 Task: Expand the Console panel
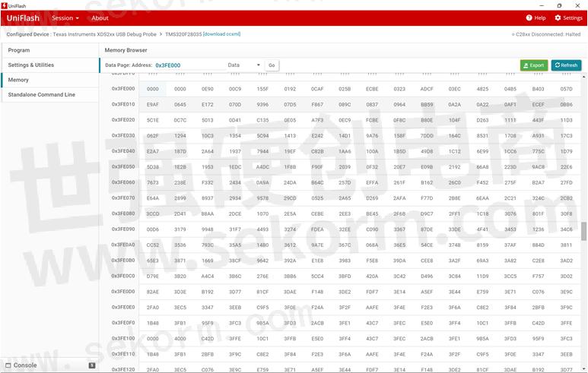coord(25,365)
